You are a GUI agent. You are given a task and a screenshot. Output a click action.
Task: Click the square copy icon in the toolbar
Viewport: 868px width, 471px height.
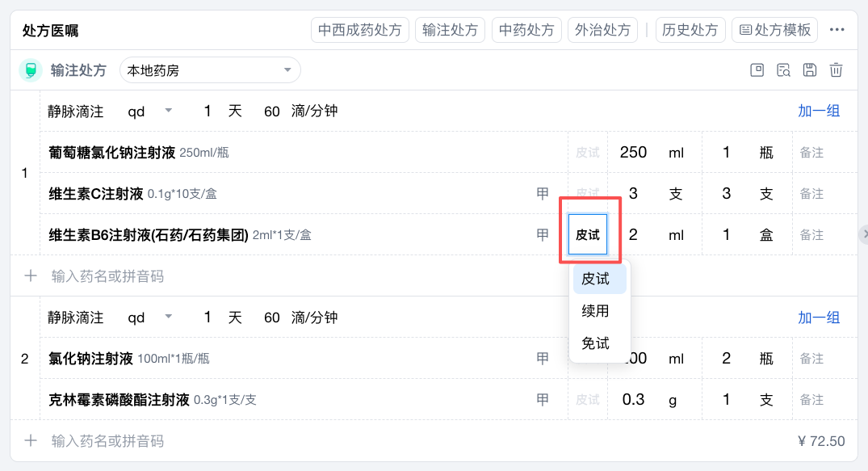coord(757,70)
